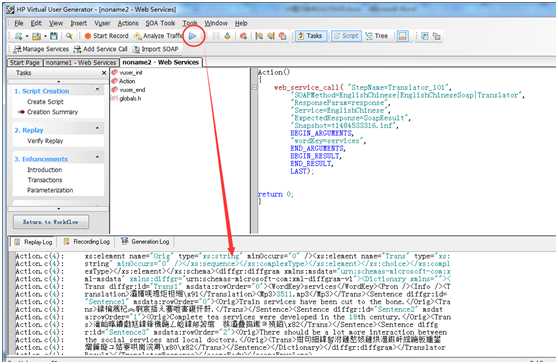Collapse the Replay section
This screenshot has height=364, width=558.
98,127
